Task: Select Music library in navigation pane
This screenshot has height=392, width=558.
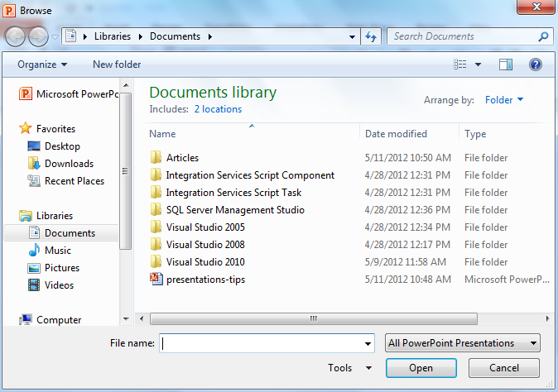Action: [50, 251]
